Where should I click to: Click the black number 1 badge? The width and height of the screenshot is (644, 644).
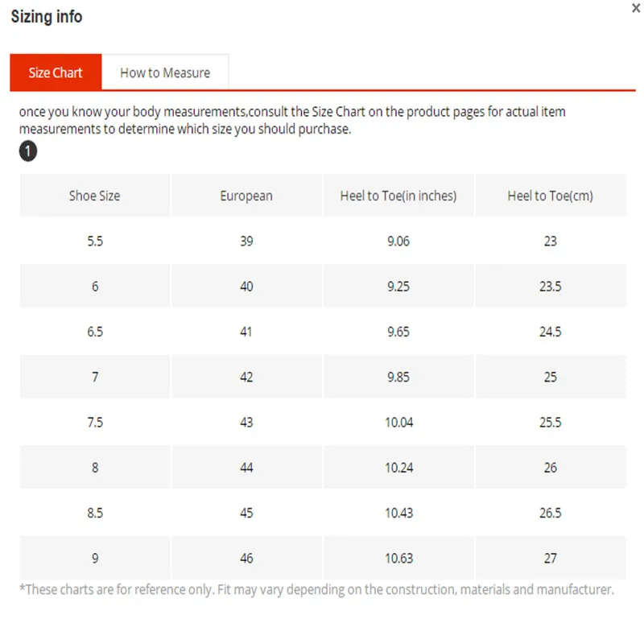(28, 151)
